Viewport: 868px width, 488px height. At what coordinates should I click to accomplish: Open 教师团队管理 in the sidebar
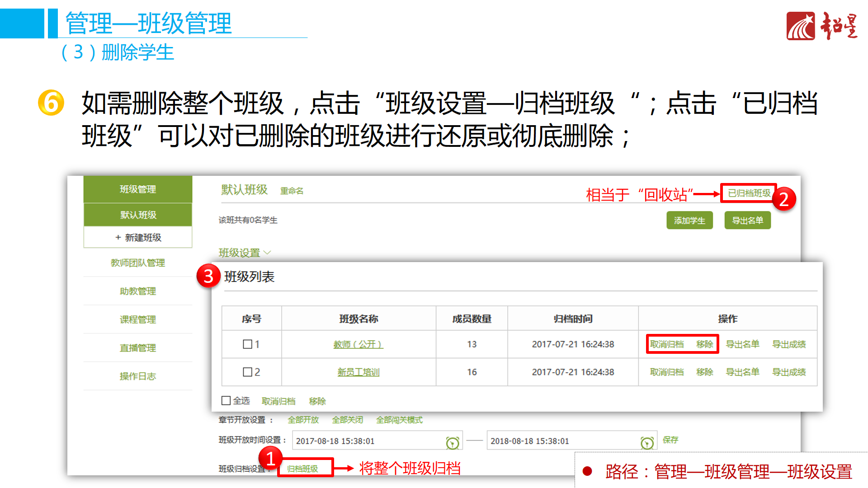(x=137, y=263)
